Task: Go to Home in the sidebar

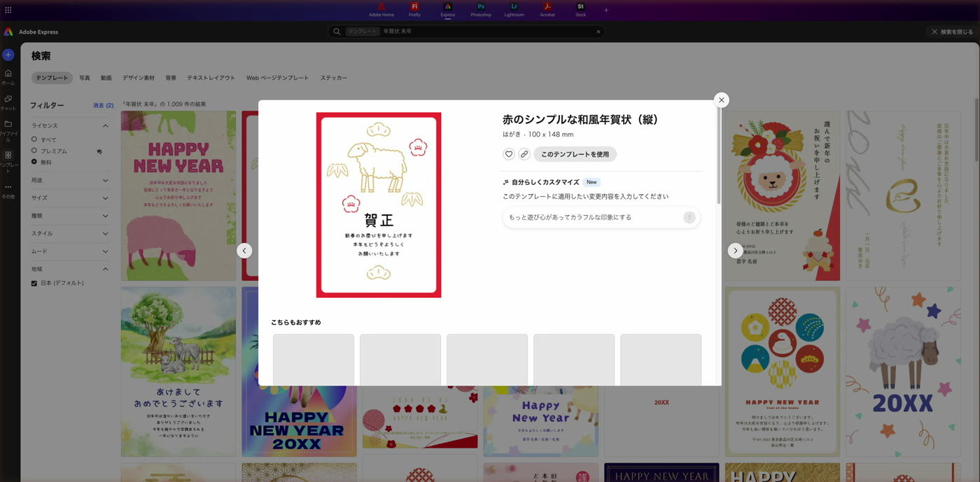Action: 8,77
